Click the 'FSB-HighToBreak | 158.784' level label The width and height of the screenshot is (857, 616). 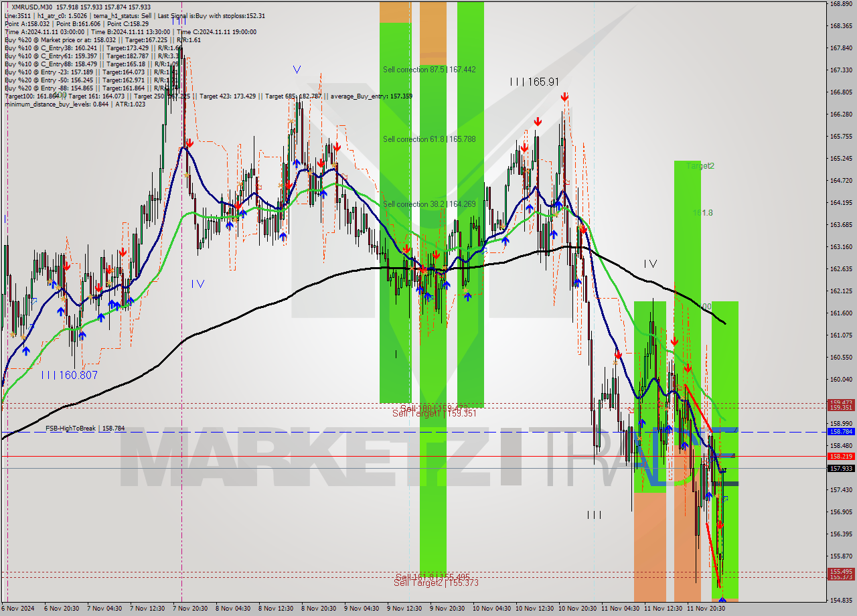point(85,428)
